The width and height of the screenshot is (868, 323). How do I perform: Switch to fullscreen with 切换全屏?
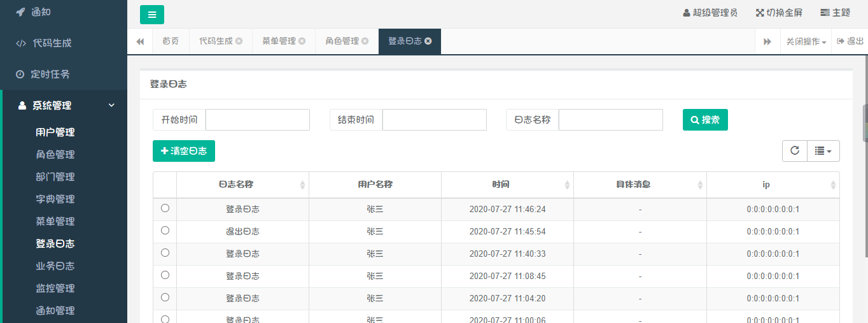coord(779,13)
